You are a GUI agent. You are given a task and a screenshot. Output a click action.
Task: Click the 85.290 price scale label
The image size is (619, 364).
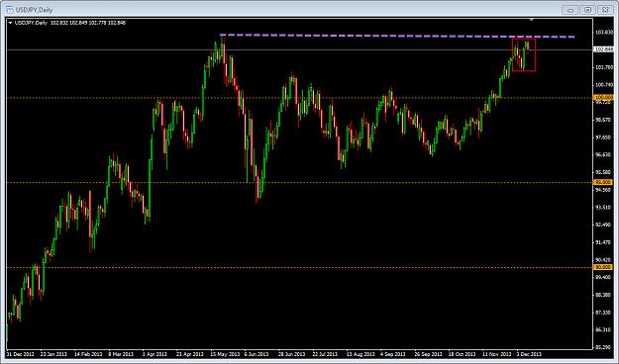click(604, 347)
